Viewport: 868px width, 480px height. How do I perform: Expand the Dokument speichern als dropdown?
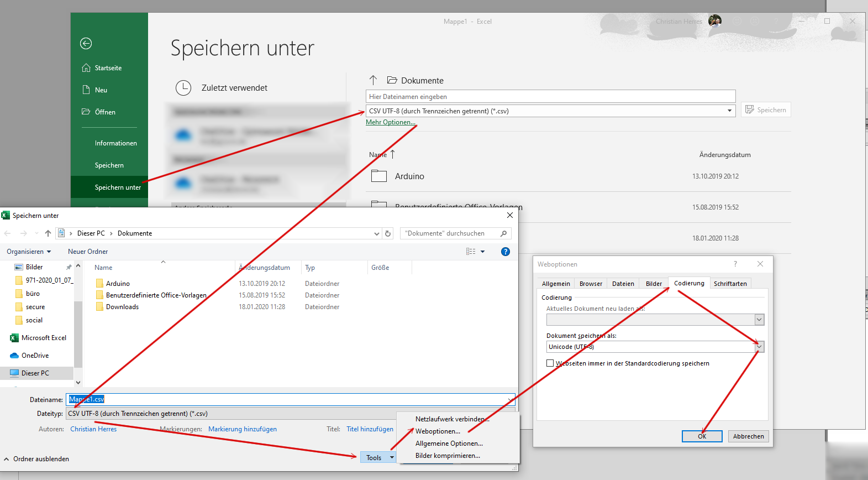[759, 347]
